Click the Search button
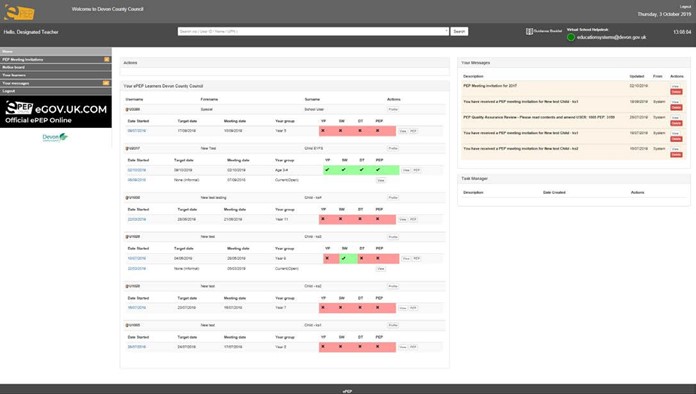Image resolution: width=696 pixels, height=394 pixels. point(459,32)
